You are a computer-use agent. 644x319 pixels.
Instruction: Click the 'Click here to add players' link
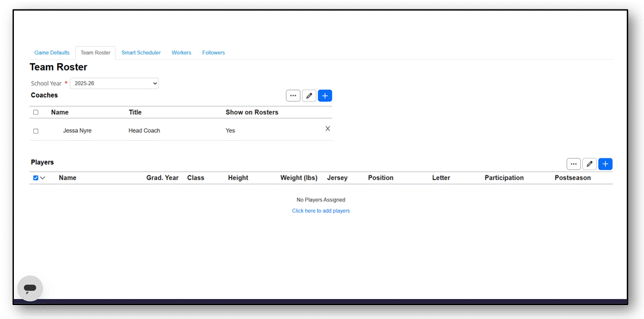click(x=321, y=211)
